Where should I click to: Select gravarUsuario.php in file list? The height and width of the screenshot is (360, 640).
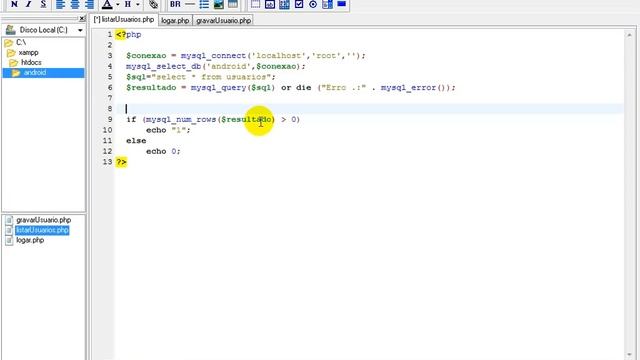tap(43, 220)
